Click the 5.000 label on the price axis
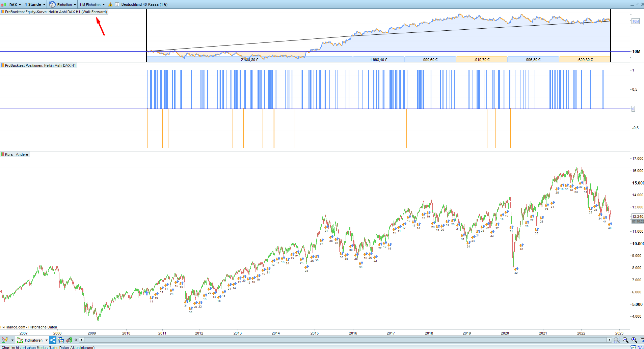 [638, 304]
